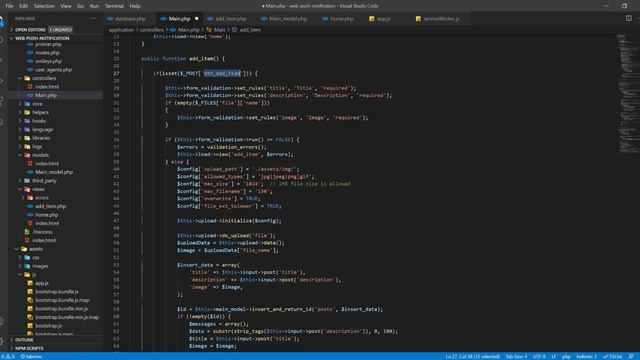Switch to the serviceWorker.js tab
640x360 pixels.
[441, 19]
